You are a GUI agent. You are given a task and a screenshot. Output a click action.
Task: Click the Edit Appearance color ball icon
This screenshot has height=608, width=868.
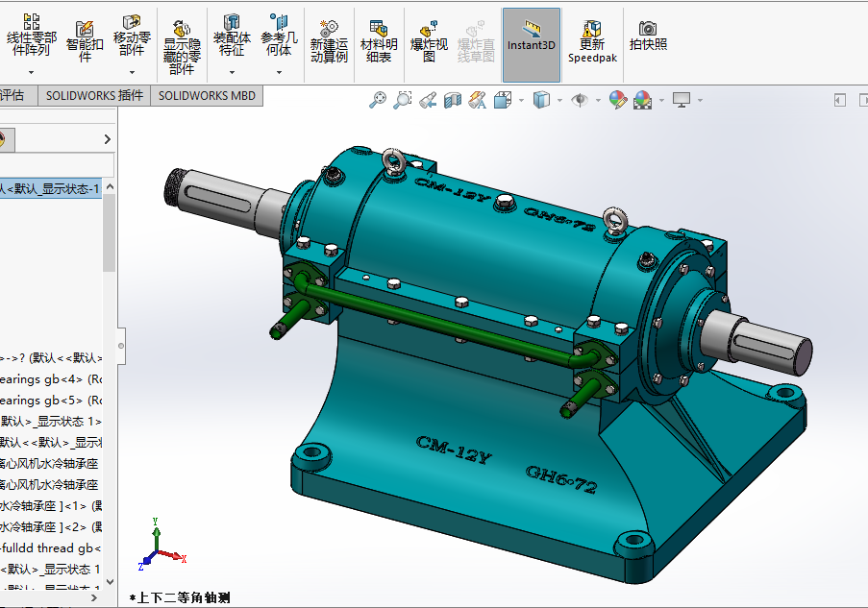coord(618,100)
